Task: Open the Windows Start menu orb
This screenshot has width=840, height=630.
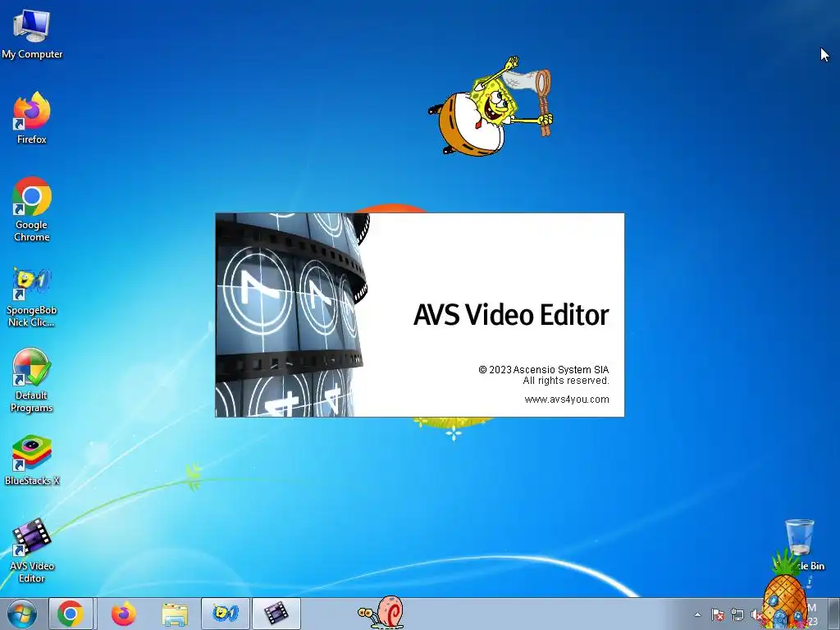Action: [x=22, y=614]
